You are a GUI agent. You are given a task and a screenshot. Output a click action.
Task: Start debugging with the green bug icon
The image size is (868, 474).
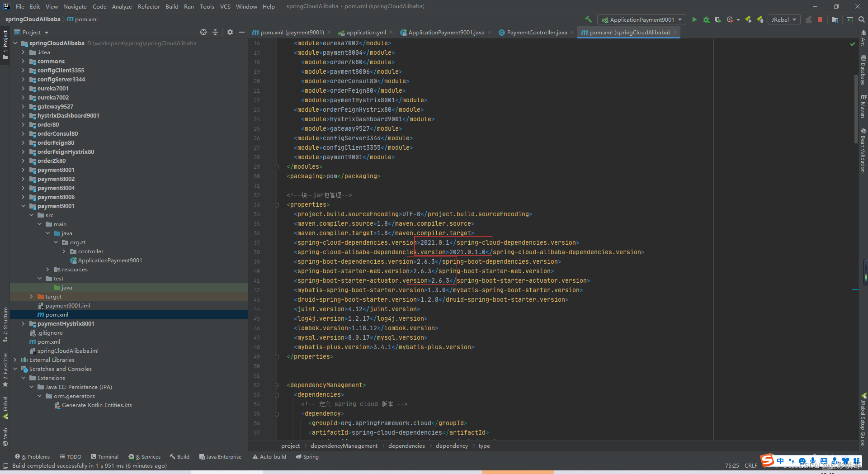[x=706, y=19]
